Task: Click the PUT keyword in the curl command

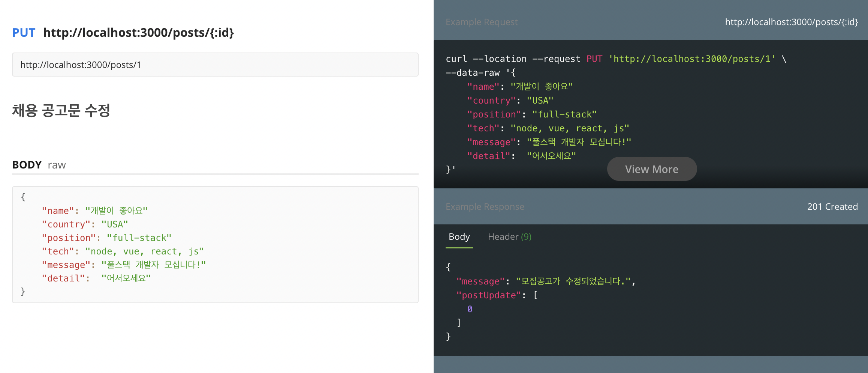Action: (594, 59)
